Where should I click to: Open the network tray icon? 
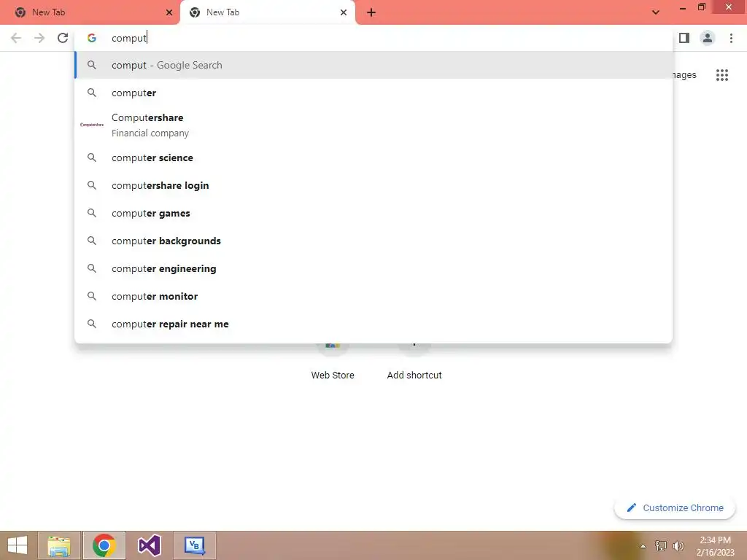tap(660, 545)
